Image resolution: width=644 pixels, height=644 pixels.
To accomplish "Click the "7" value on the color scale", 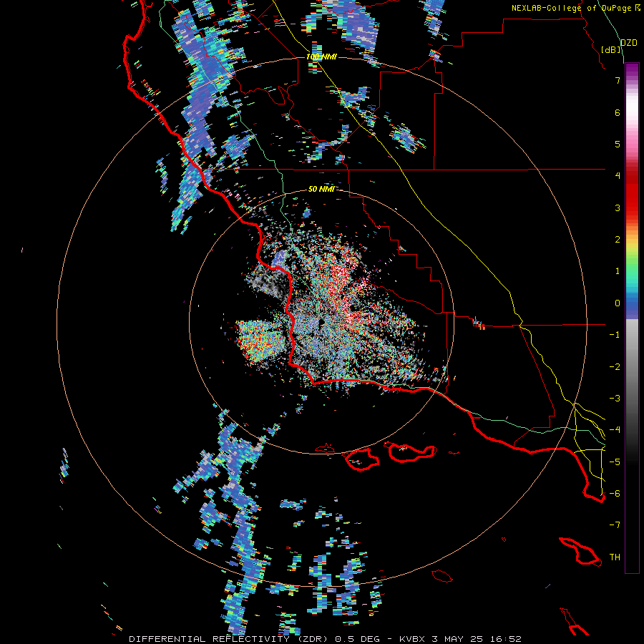I will pyautogui.click(x=618, y=80).
